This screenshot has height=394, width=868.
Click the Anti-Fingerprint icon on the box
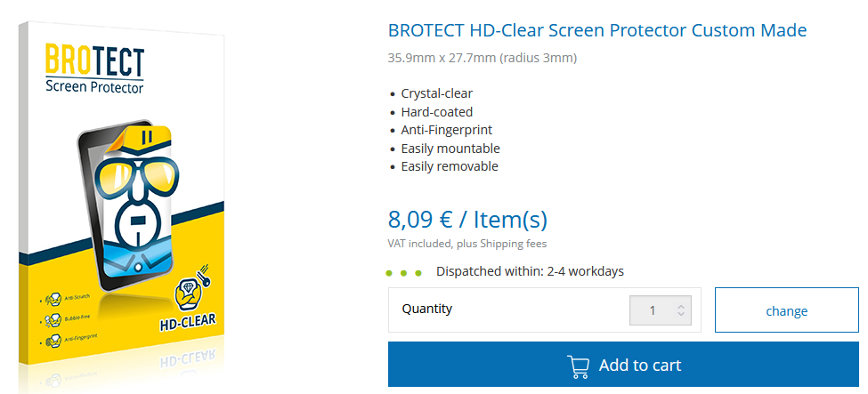pos(53,339)
